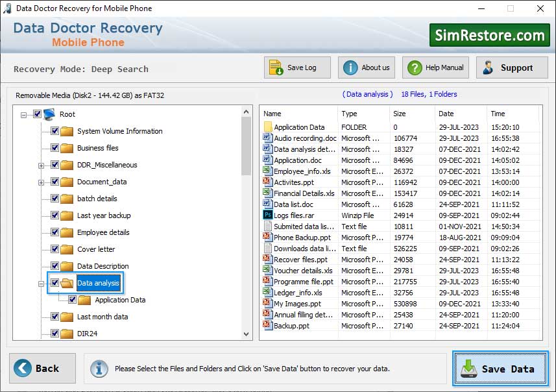Click the DIR24 folder icon
556x392 pixels.
tap(67, 334)
